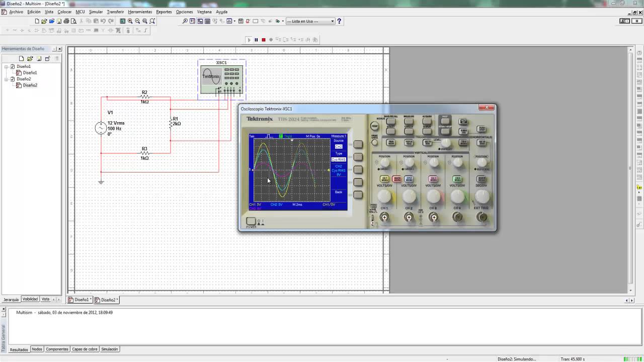
Task: Click the Source side-menu button on oscilloscope
Action: (358, 144)
